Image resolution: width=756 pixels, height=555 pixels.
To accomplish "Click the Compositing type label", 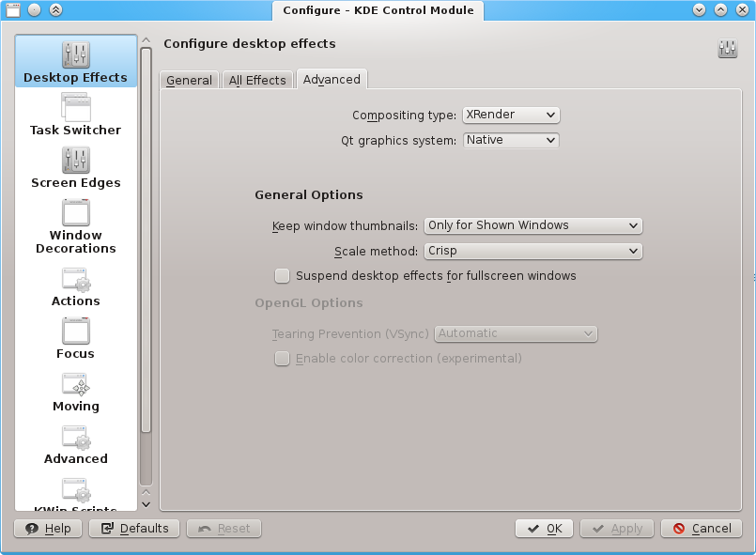I will 405,115.
